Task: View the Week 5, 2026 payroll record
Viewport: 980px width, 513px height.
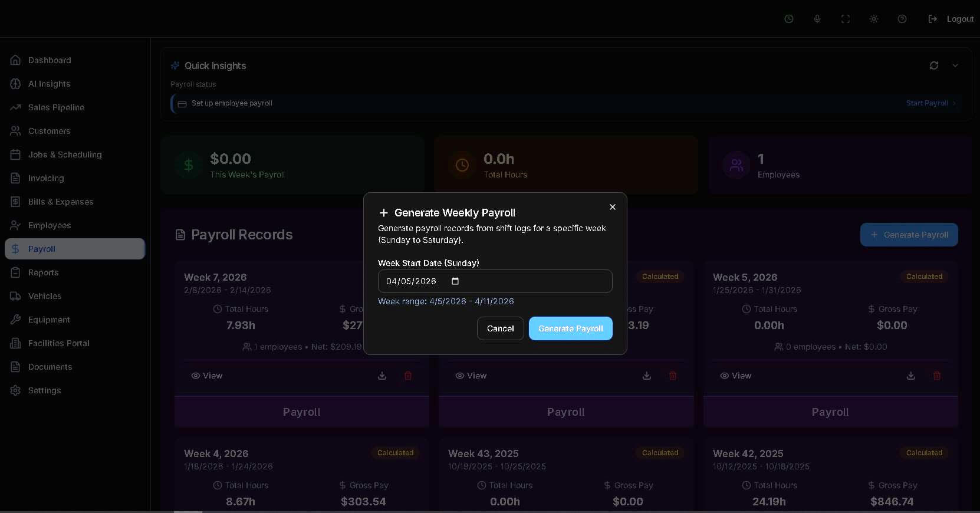Action: tap(736, 376)
